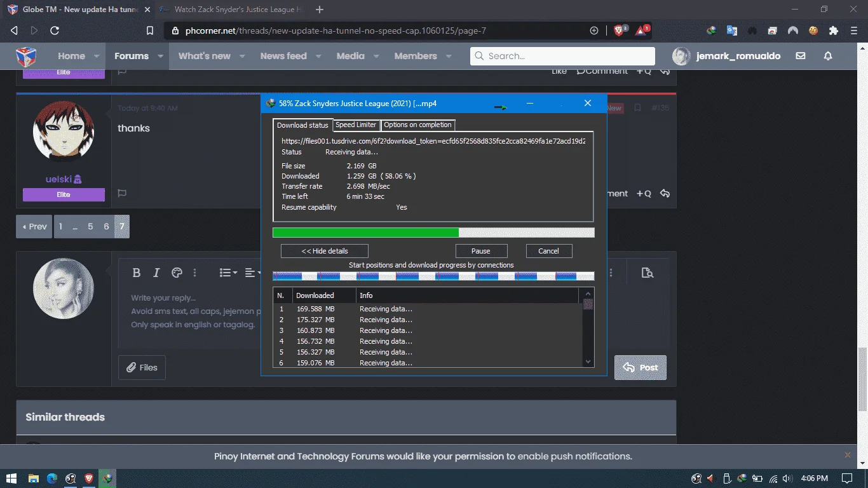Dismiss the push notifications banner
The image size is (868, 488).
(848, 455)
